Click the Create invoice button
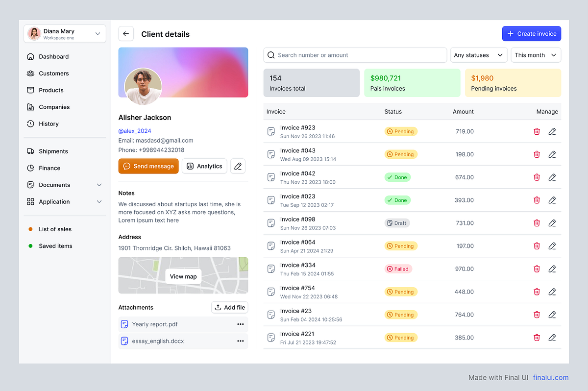Viewport: 588px width, 391px height. (532, 33)
